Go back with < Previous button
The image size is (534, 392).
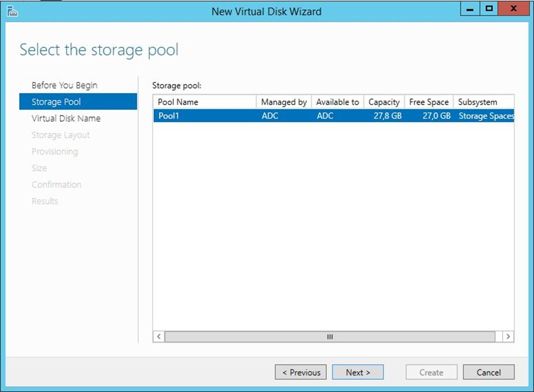(x=301, y=372)
